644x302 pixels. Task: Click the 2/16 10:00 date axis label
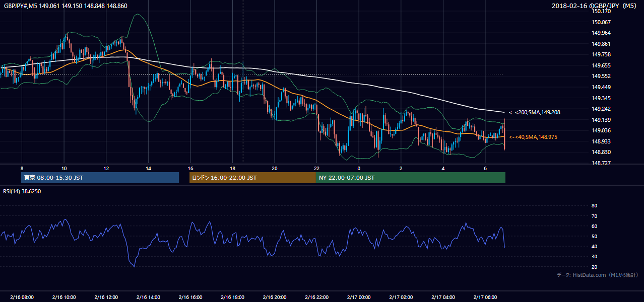pos(64,297)
